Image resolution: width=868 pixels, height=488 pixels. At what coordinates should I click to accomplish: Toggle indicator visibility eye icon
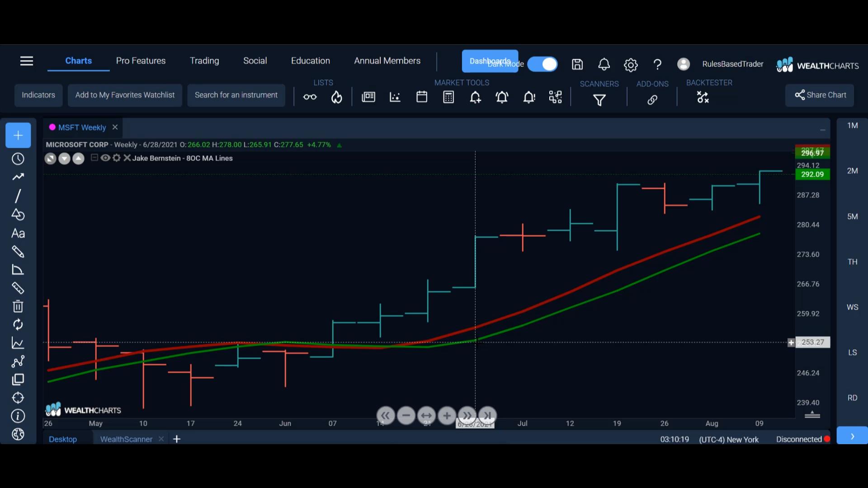tap(105, 158)
